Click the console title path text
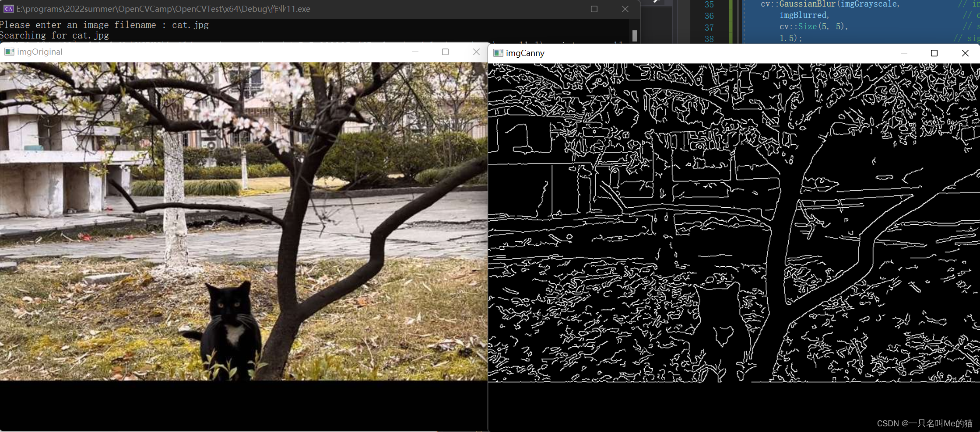Image resolution: width=980 pixels, height=432 pixels. tap(163, 9)
